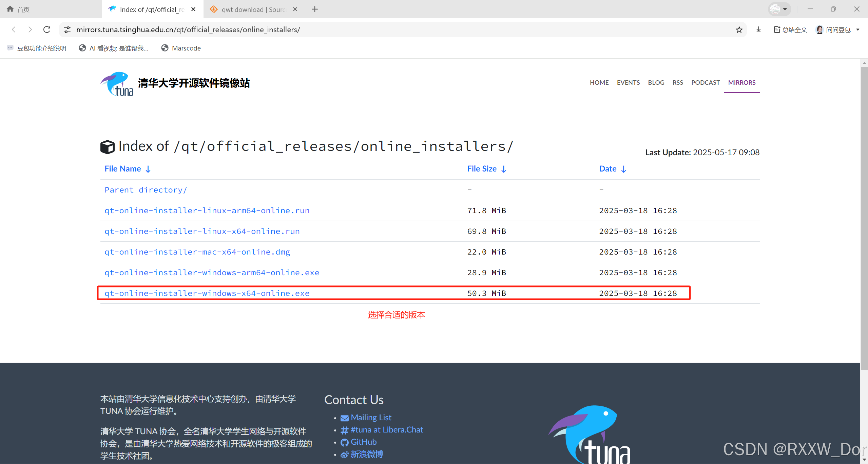Click the TUNA fish logo in header

pyautogui.click(x=117, y=84)
